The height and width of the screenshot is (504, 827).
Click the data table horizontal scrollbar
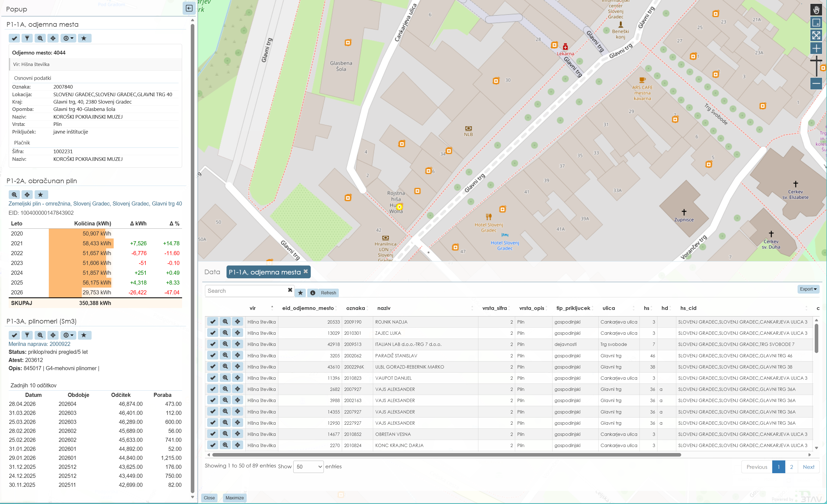(446, 455)
